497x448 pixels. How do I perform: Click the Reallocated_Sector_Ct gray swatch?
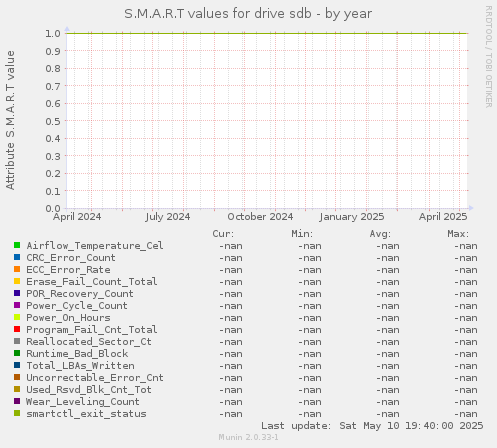pos(17,341)
